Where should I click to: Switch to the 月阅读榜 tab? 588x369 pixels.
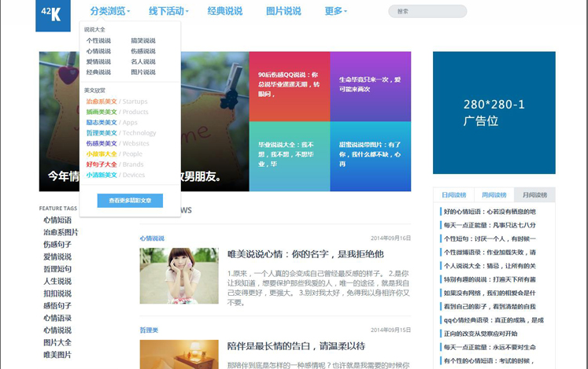tap(534, 195)
